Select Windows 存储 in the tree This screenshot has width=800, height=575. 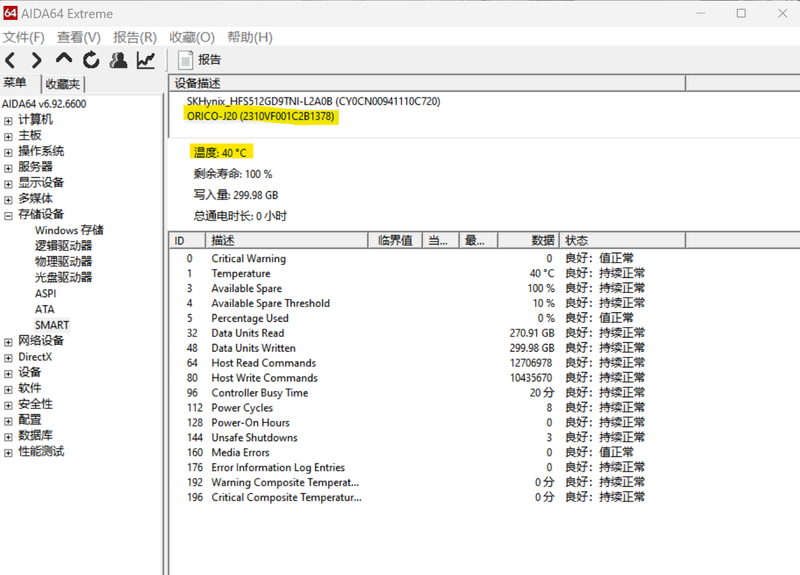click(x=69, y=230)
